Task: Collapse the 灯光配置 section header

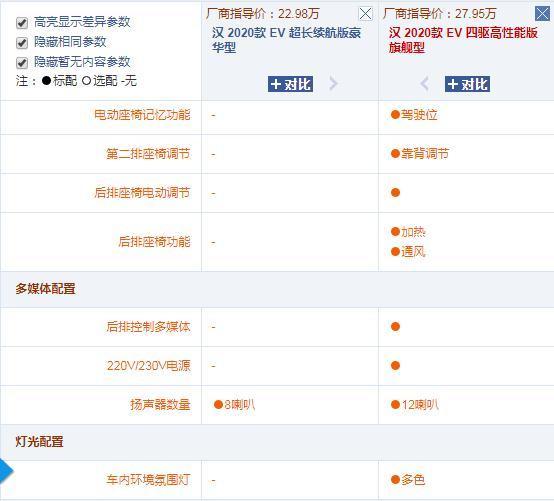Action: (x=39, y=442)
